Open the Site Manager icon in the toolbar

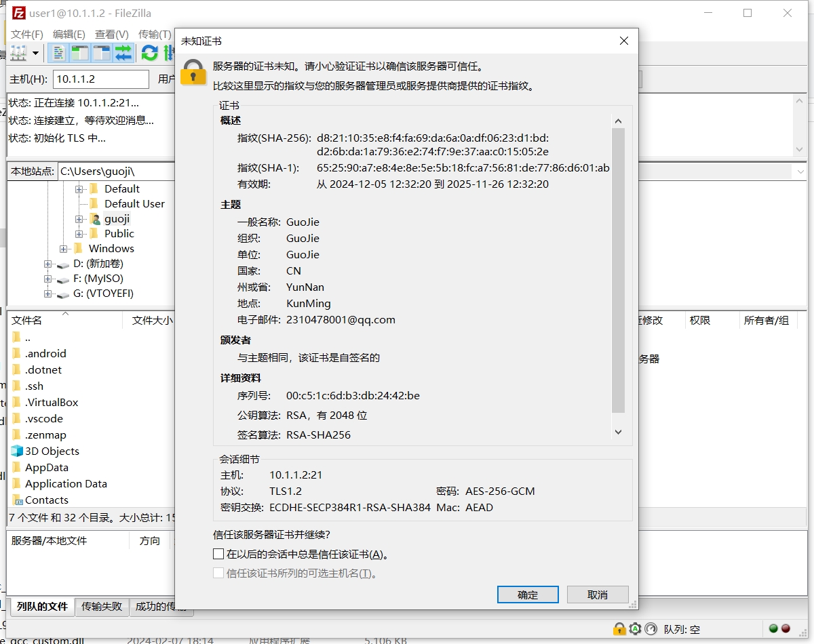18,52
